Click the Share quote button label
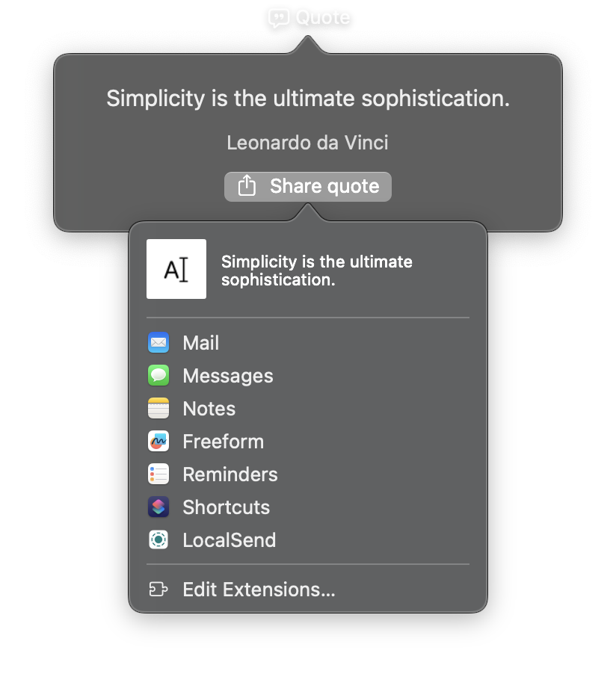 tap(324, 187)
